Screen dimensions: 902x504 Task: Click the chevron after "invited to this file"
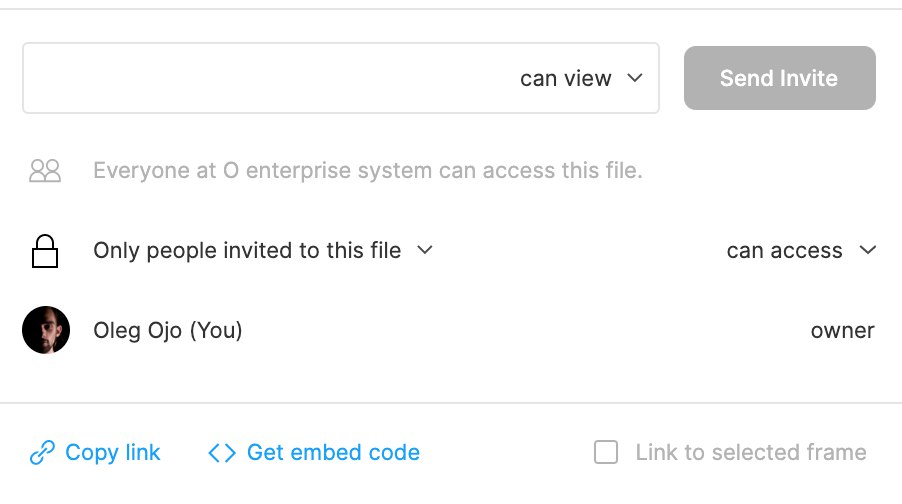424,250
